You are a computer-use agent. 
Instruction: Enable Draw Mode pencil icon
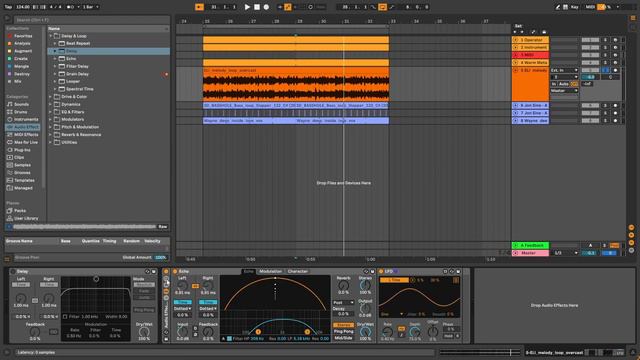point(558,7)
